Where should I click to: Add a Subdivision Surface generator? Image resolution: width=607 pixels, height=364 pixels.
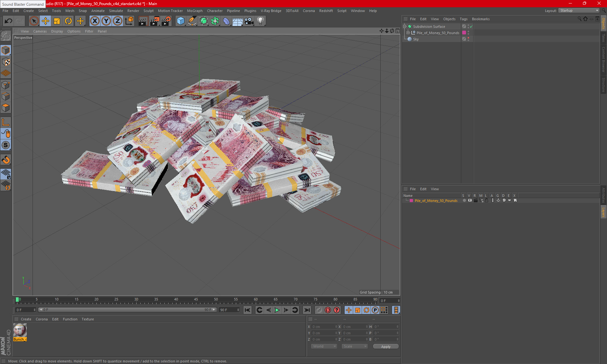pos(204,21)
